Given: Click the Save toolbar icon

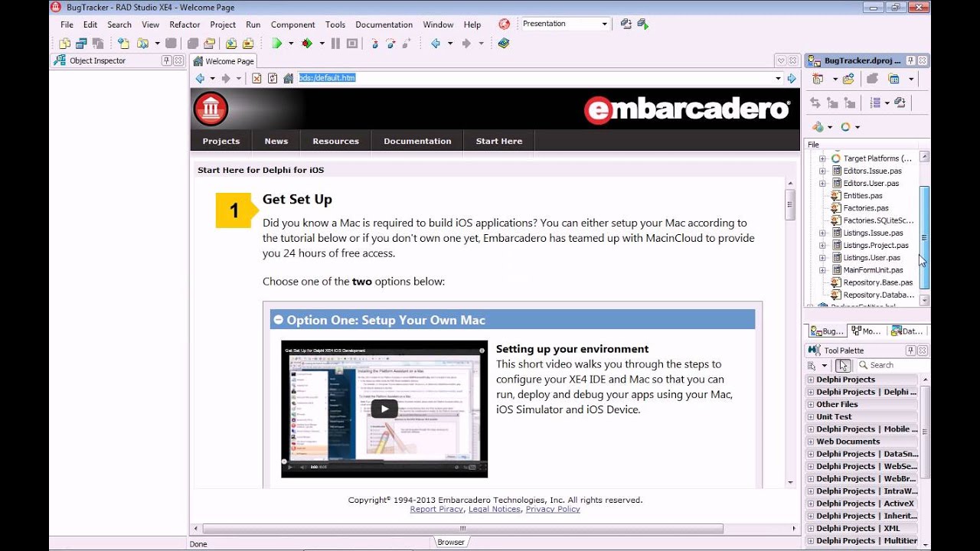Looking at the screenshot, I should (x=171, y=44).
